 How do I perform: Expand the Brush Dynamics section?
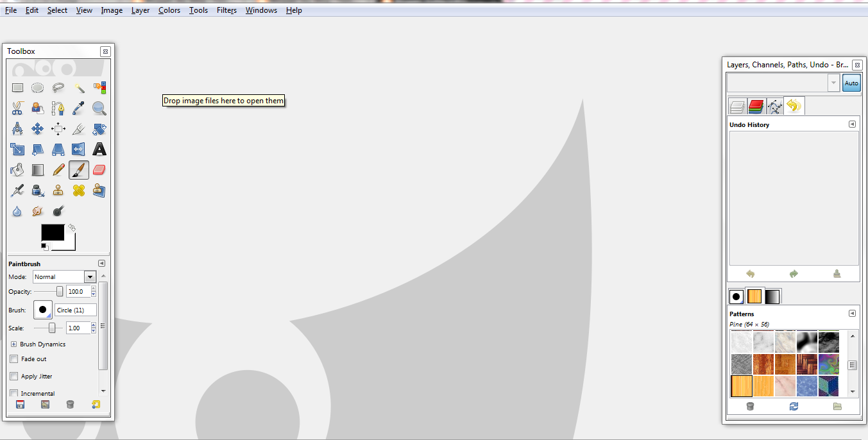13,344
